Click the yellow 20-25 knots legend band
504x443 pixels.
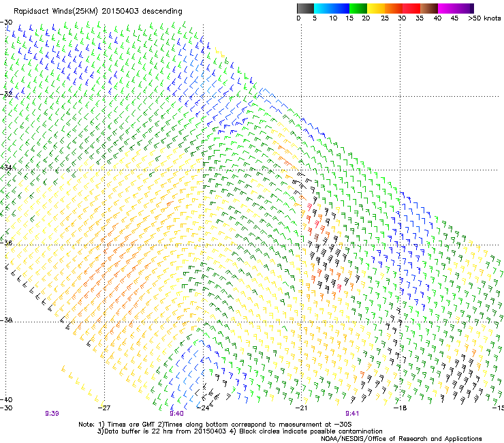[x=376, y=8]
